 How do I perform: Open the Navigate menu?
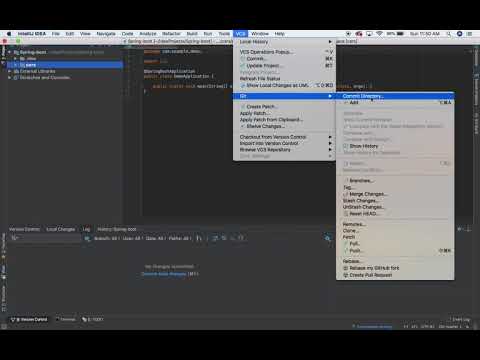pyautogui.click(x=106, y=34)
